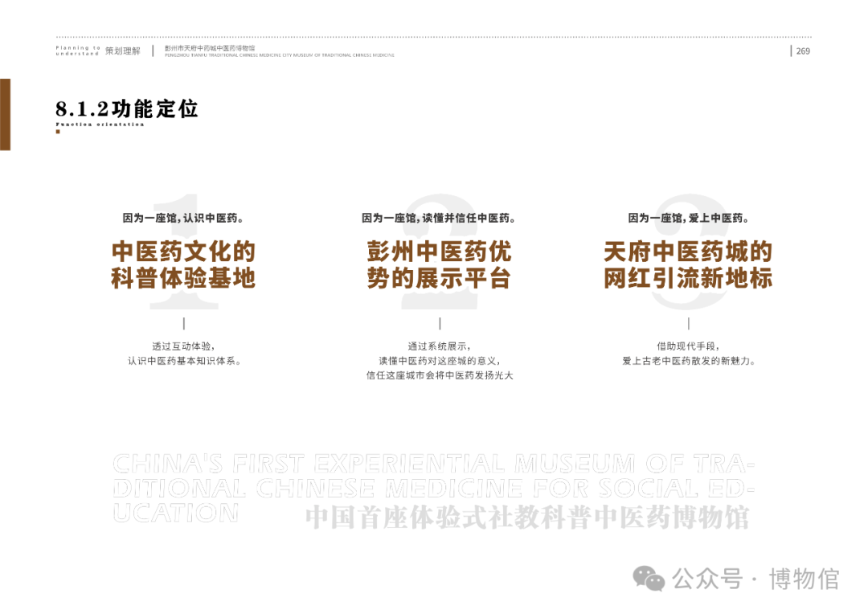Click the brown vertical bar on the left edge
Image resolution: width=868 pixels, height=614 pixels.
coord(5,114)
